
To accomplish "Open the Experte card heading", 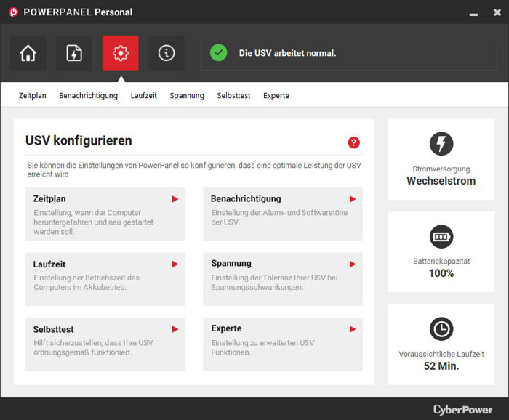I will click(226, 328).
